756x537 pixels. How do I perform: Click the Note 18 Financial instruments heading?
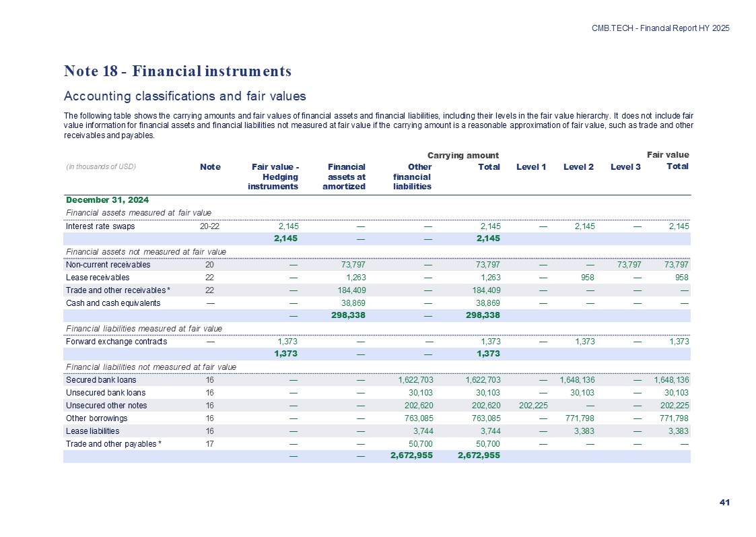pyautogui.click(x=177, y=71)
